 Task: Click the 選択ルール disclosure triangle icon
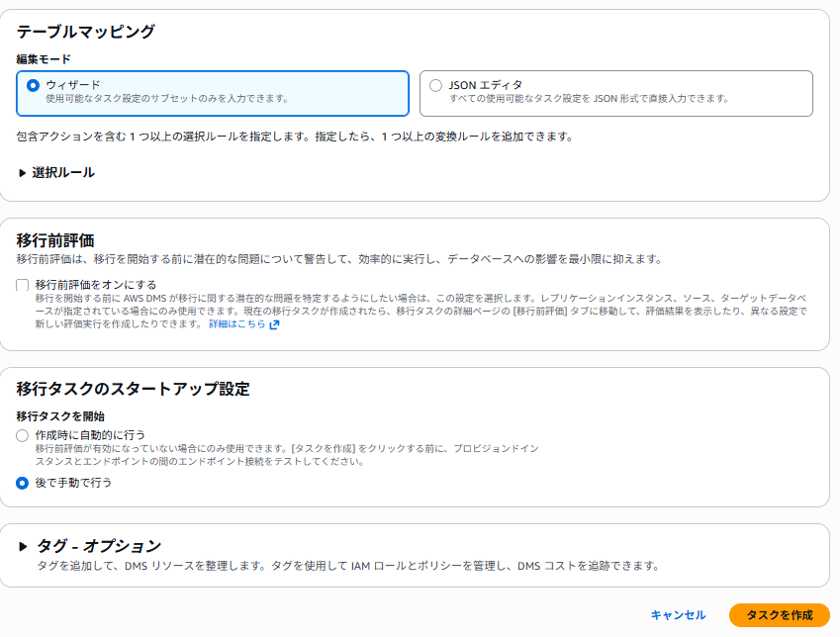23,173
